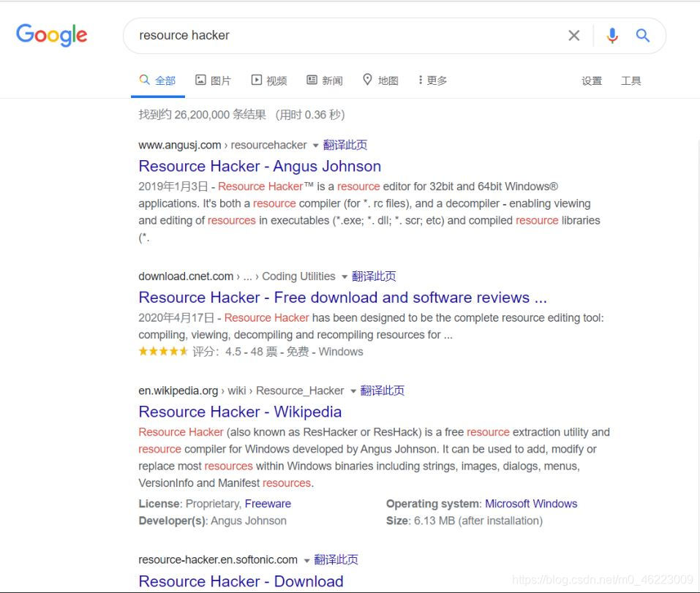The width and height of the screenshot is (700, 593).
Task: Click 翻译此页 for the cnet result
Action: coord(374,276)
